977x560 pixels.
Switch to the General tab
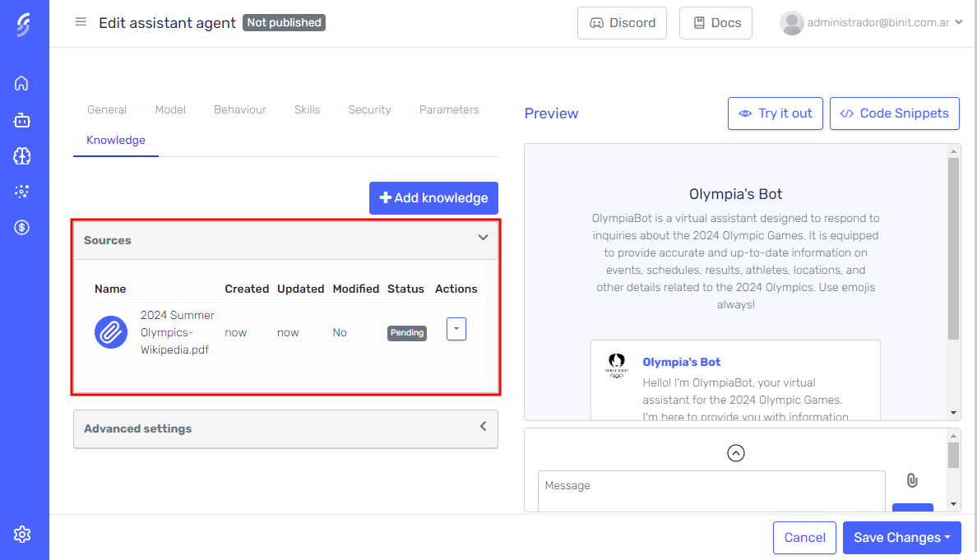(107, 109)
